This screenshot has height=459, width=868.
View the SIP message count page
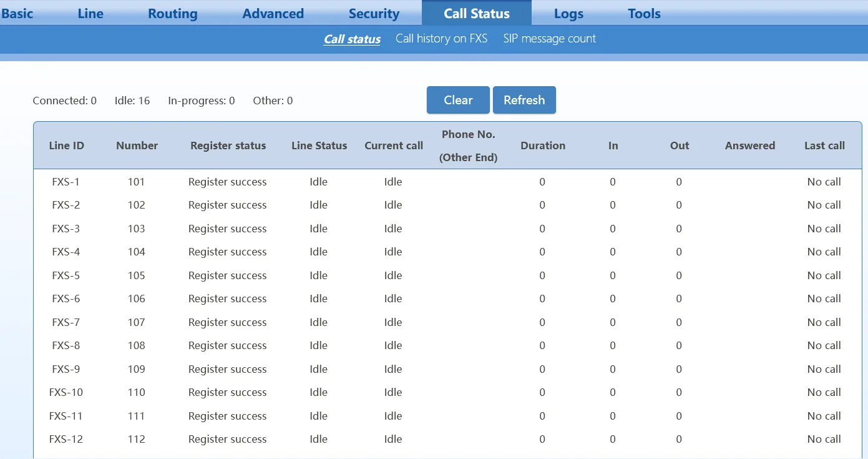[549, 39]
